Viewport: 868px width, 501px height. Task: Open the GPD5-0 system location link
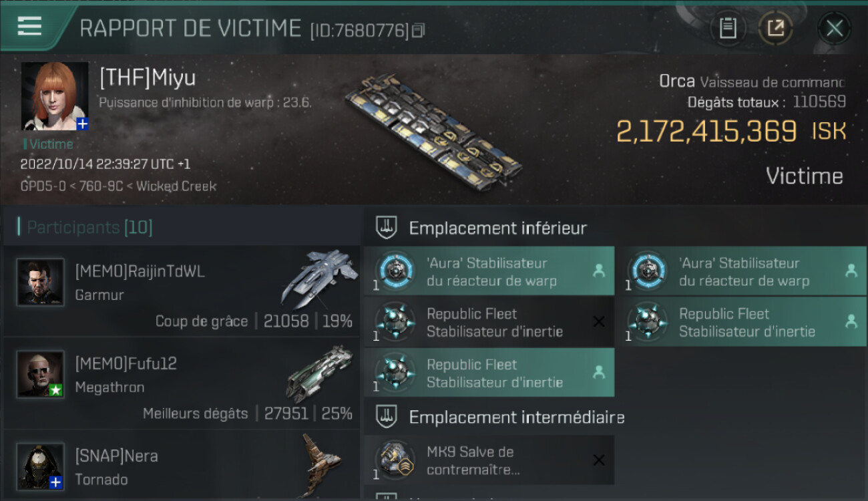click(x=41, y=186)
